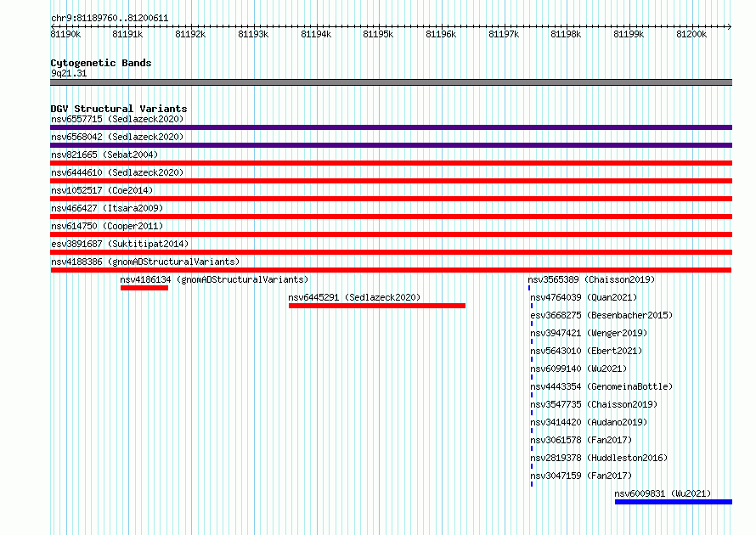
Task: Click the red bar under esv3891687
Action: click(x=391, y=252)
